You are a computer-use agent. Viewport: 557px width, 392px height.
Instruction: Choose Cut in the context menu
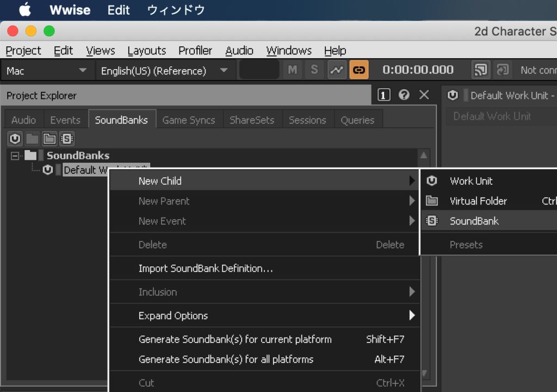[265, 383]
